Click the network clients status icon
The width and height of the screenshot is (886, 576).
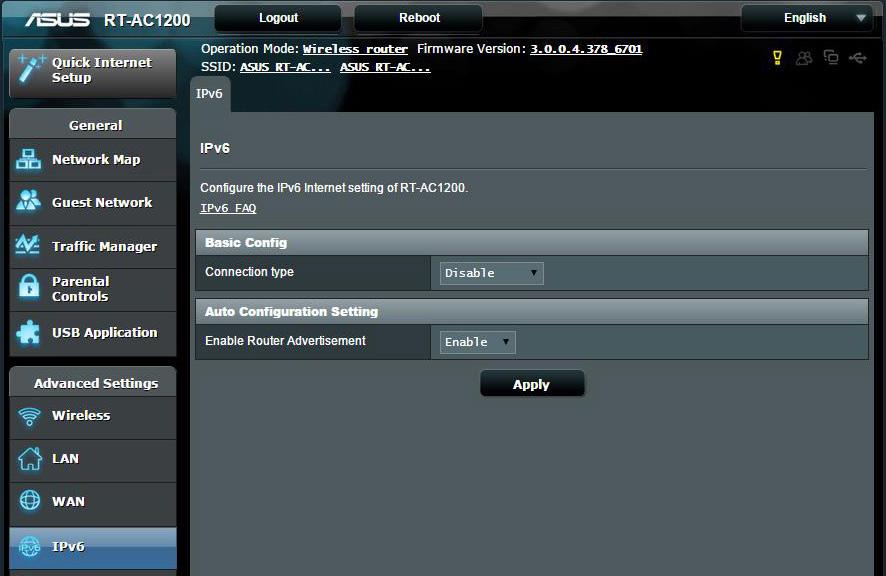click(831, 57)
